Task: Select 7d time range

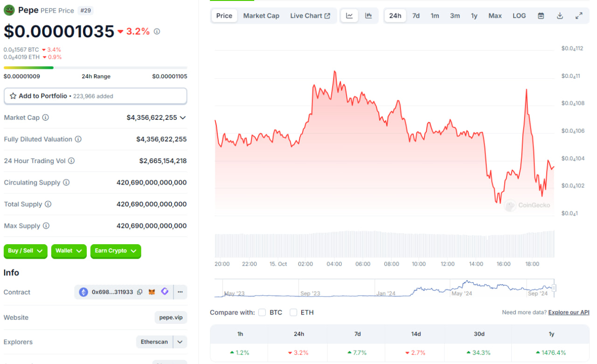Action: (416, 16)
